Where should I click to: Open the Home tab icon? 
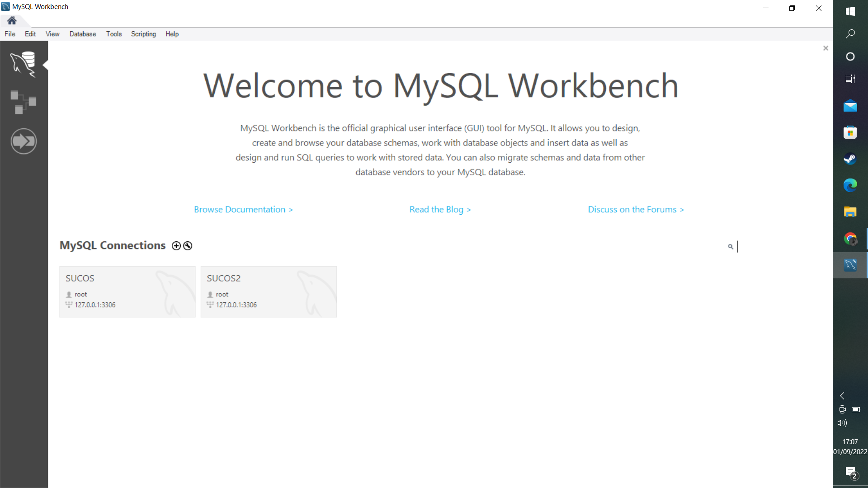pyautogui.click(x=12, y=20)
